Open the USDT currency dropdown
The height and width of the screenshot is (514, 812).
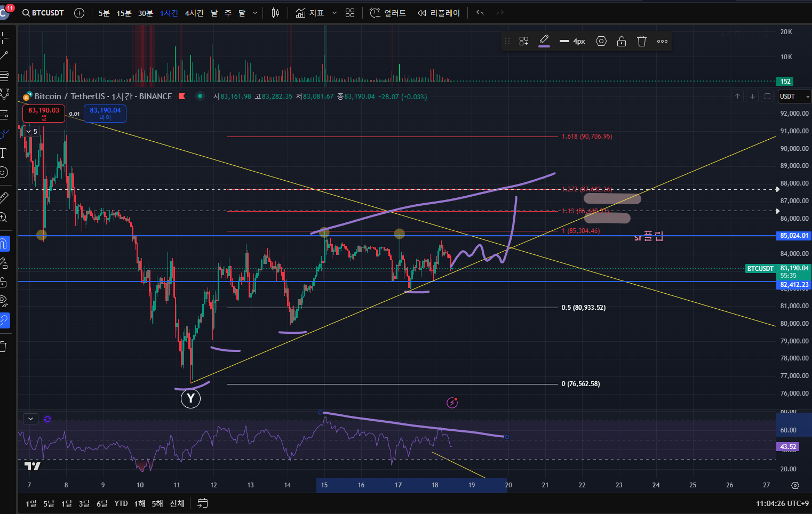(x=794, y=97)
